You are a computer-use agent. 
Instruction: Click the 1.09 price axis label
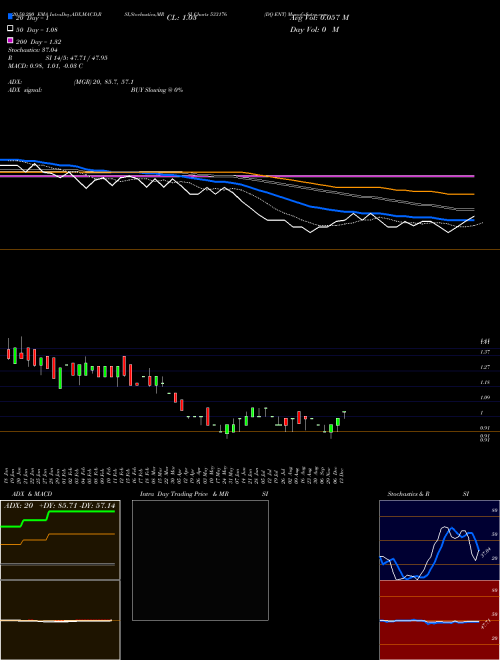coord(485,398)
